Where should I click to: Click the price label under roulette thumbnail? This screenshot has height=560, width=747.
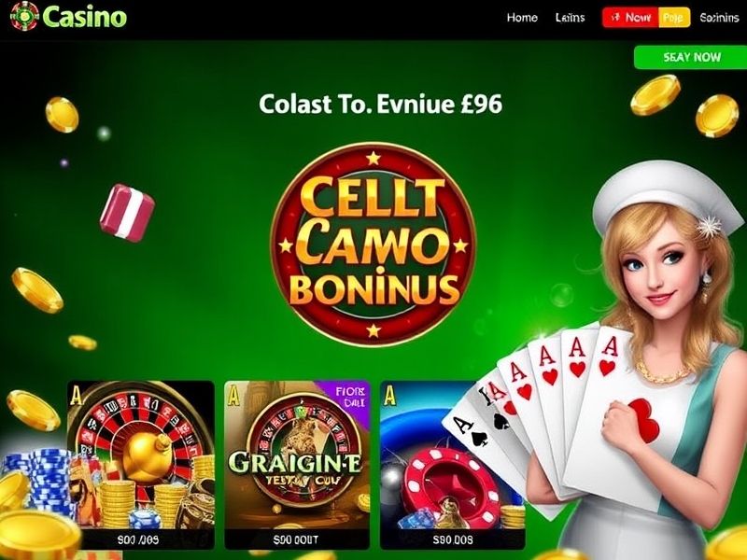(138, 539)
